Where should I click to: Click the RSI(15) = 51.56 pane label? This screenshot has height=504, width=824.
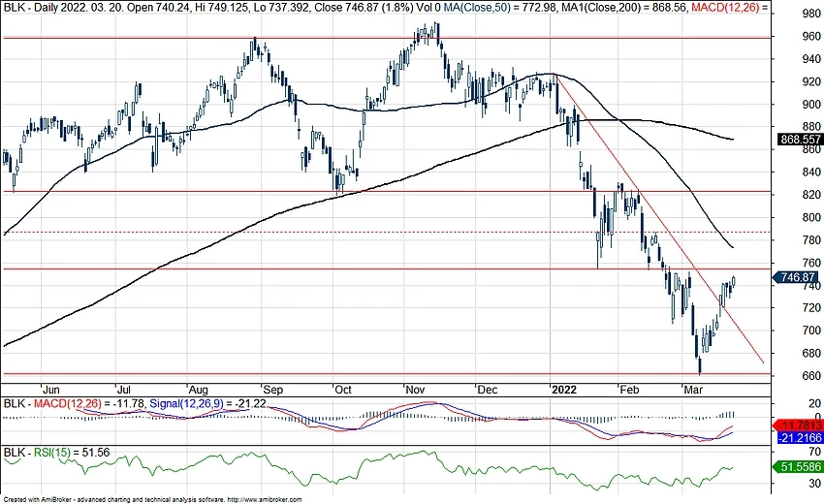(x=72, y=453)
